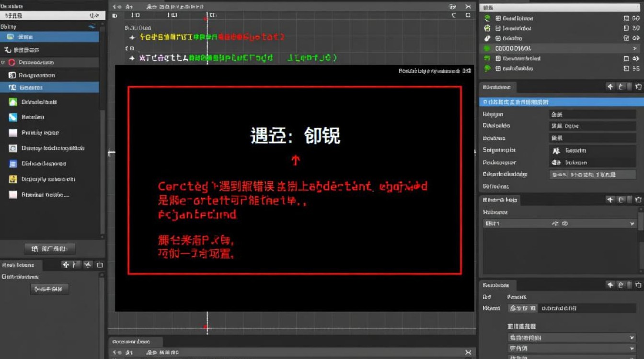This screenshot has width=644, height=359.
Task: Select the second blue-highlighted row in left list
Action: (49, 87)
